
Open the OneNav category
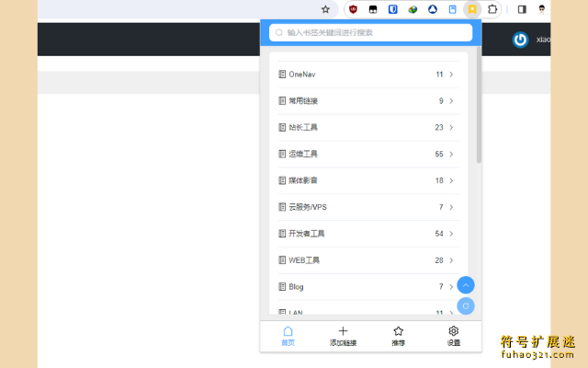368,75
